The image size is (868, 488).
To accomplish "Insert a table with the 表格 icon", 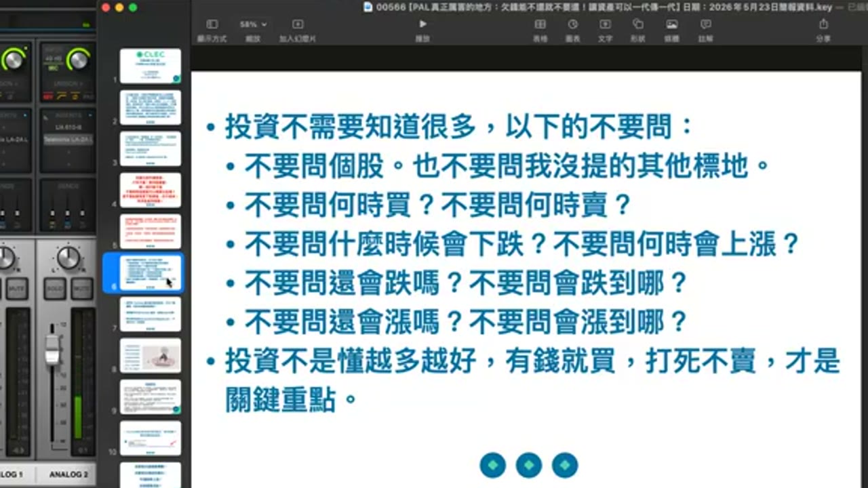I will [x=540, y=24].
